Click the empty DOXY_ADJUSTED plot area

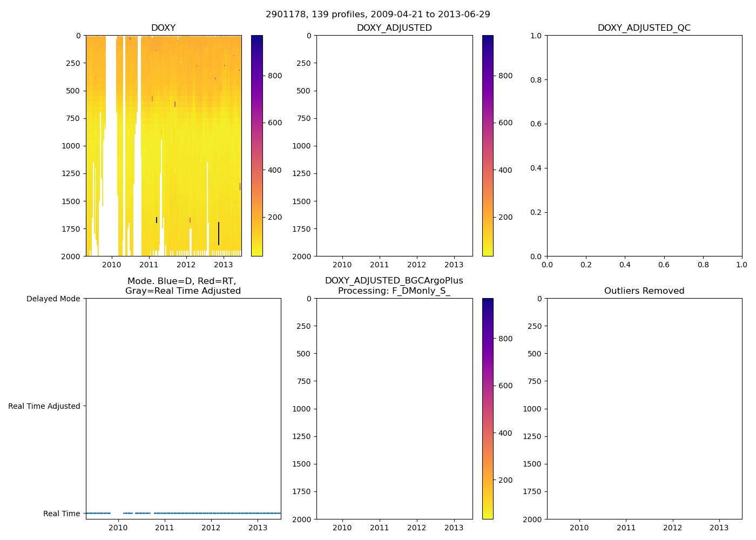[x=394, y=146]
